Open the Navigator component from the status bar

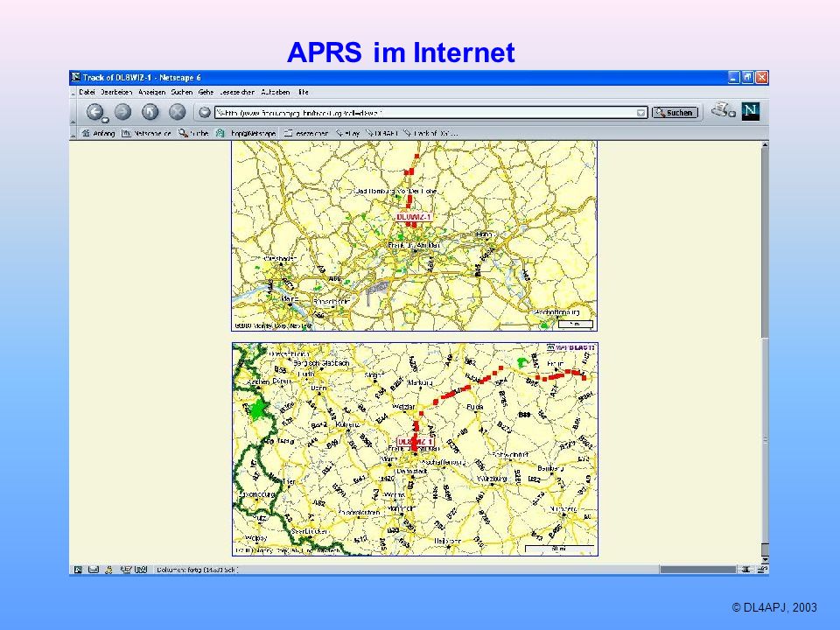click(78, 570)
